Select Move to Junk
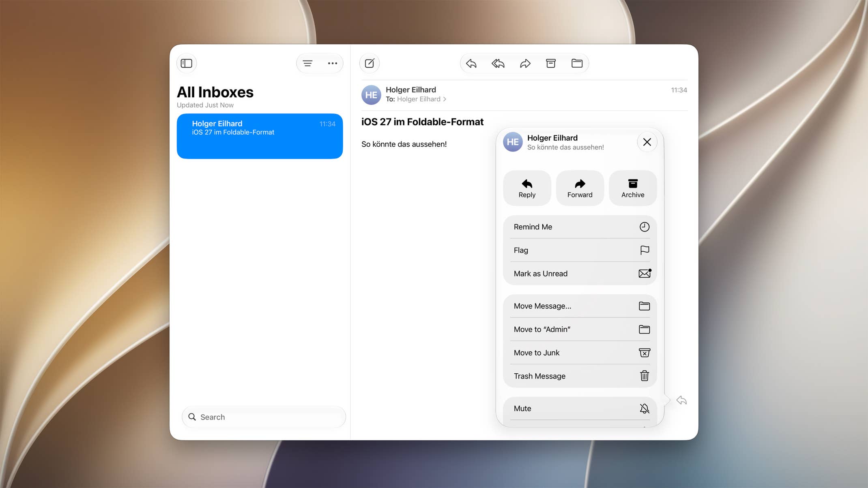Viewport: 868px width, 488px height. click(580, 353)
